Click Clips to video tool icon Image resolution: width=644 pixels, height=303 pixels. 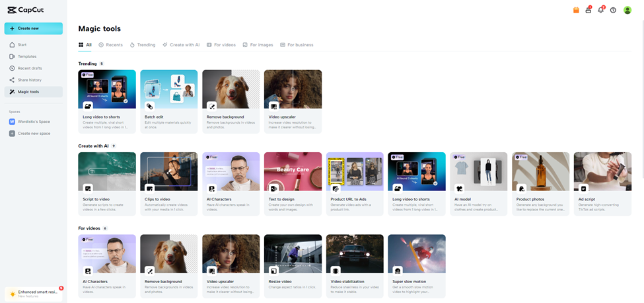tap(150, 189)
